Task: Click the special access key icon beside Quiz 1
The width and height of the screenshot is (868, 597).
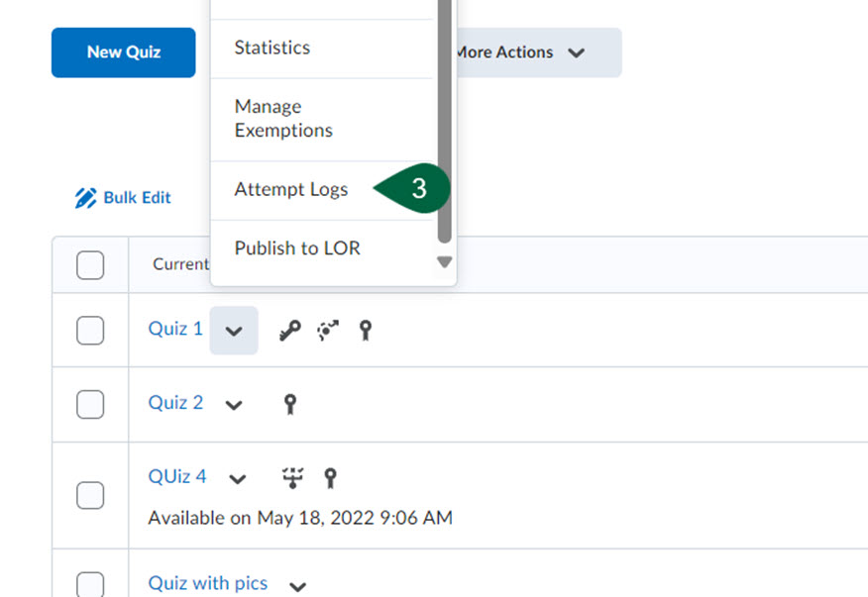Action: [289, 329]
